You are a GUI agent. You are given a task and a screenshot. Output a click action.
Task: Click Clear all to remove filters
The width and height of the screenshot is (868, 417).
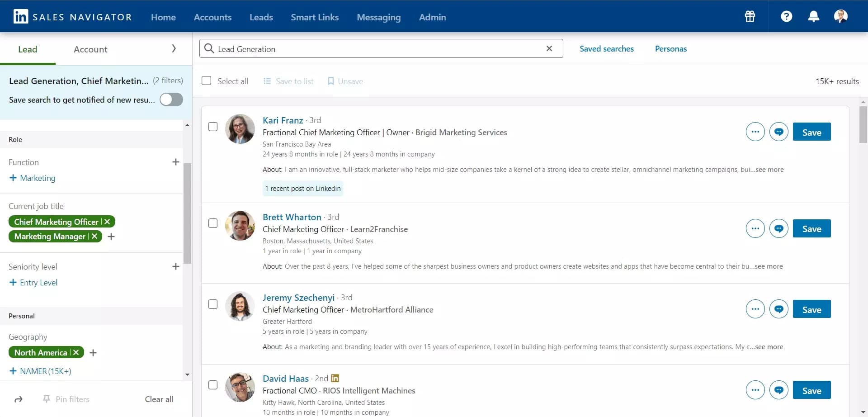tap(159, 399)
